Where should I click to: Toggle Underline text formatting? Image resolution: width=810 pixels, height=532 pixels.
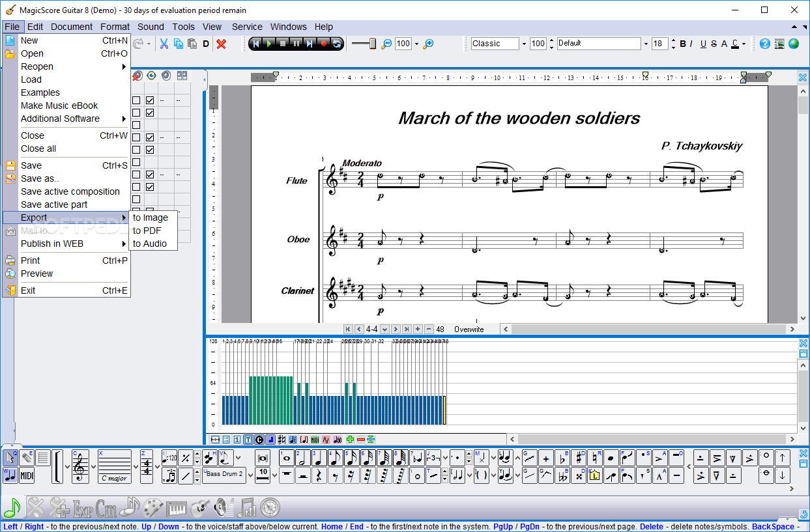point(703,44)
